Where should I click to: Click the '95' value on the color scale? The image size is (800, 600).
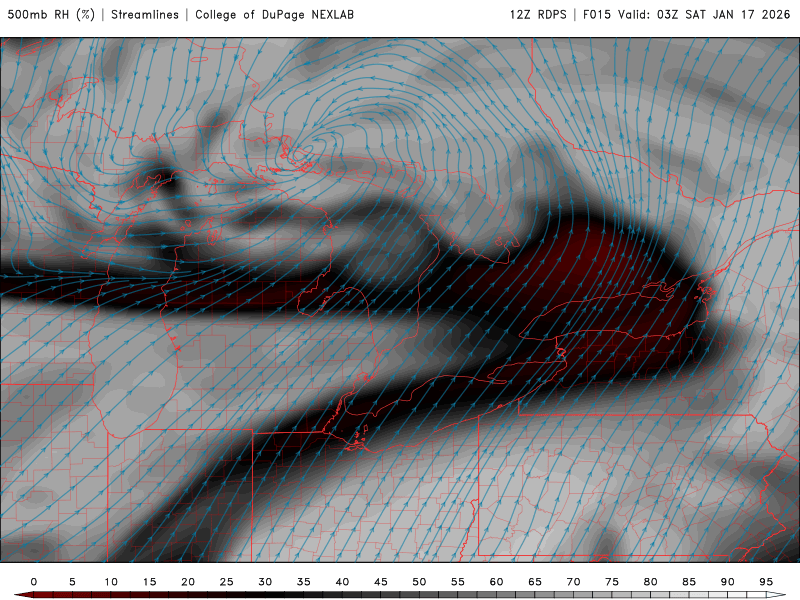pos(766,582)
